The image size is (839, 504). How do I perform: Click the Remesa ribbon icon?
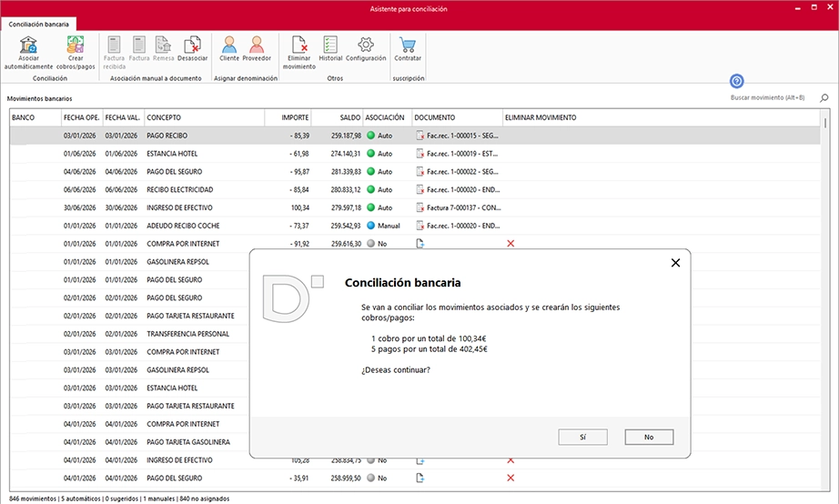tap(163, 45)
